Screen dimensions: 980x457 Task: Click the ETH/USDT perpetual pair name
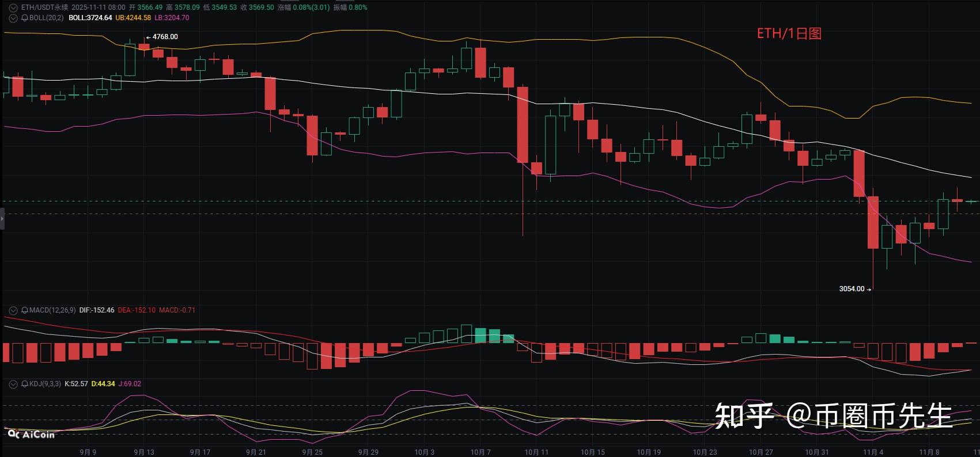(x=44, y=7)
